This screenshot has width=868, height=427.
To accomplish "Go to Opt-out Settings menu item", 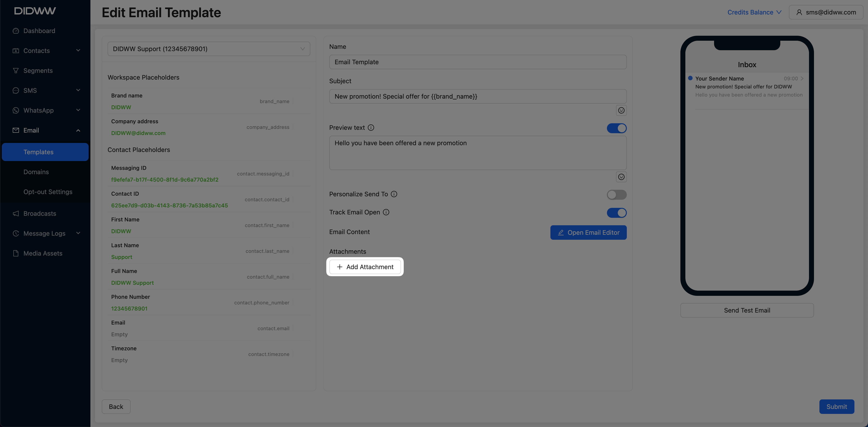I will [x=48, y=192].
